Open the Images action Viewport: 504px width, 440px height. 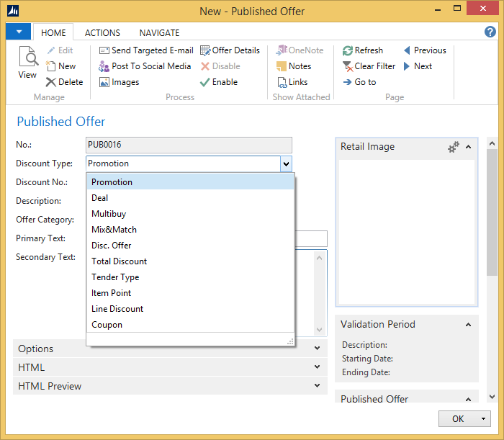(x=104, y=82)
